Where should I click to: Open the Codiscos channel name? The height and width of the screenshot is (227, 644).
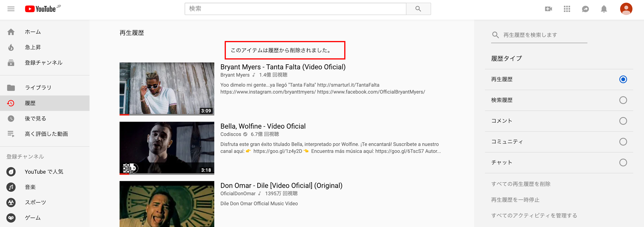(x=230, y=134)
